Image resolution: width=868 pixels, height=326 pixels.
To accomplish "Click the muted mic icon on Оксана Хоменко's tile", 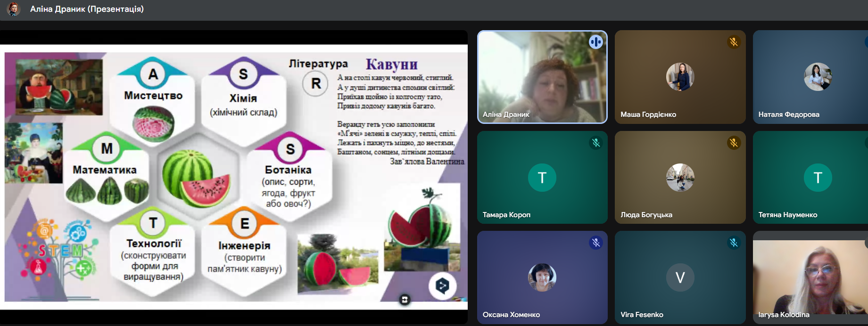I will point(595,243).
